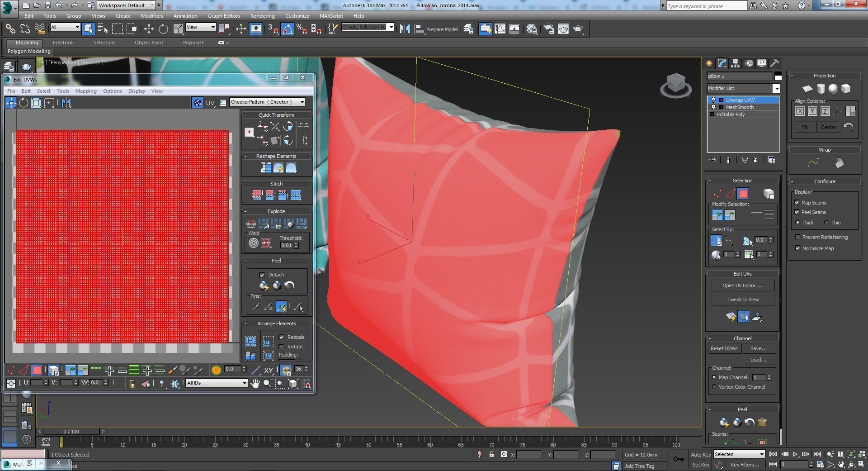Toggle Angle Snap in main toolbar
This screenshot has height=471, width=868.
point(288,29)
